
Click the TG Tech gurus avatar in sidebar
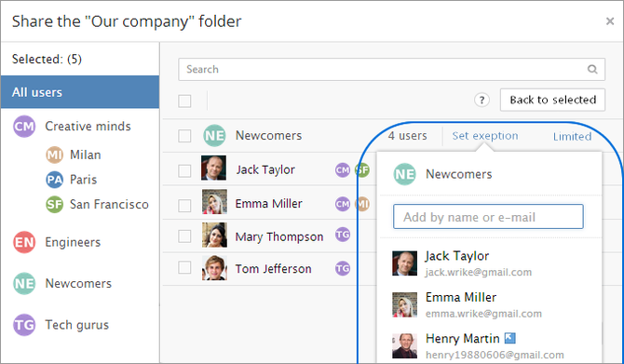[x=24, y=325]
